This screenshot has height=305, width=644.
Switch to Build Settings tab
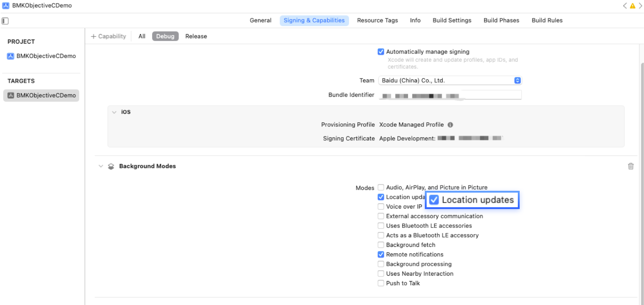452,20
